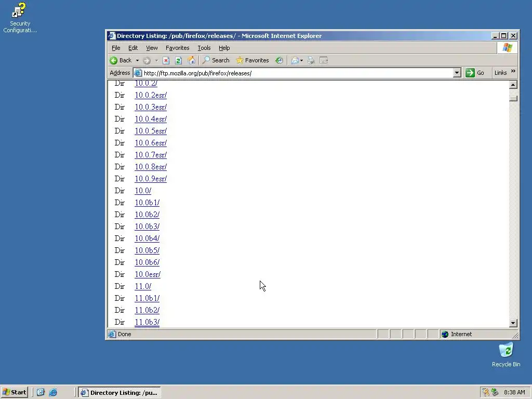Open the 10.0b6/ directory link
The width and height of the screenshot is (532, 399).
point(147,262)
